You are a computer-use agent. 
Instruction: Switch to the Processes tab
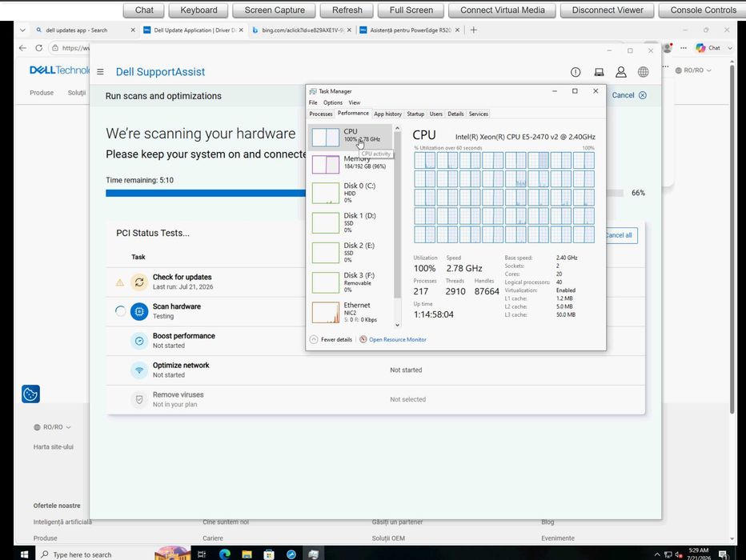(x=321, y=114)
